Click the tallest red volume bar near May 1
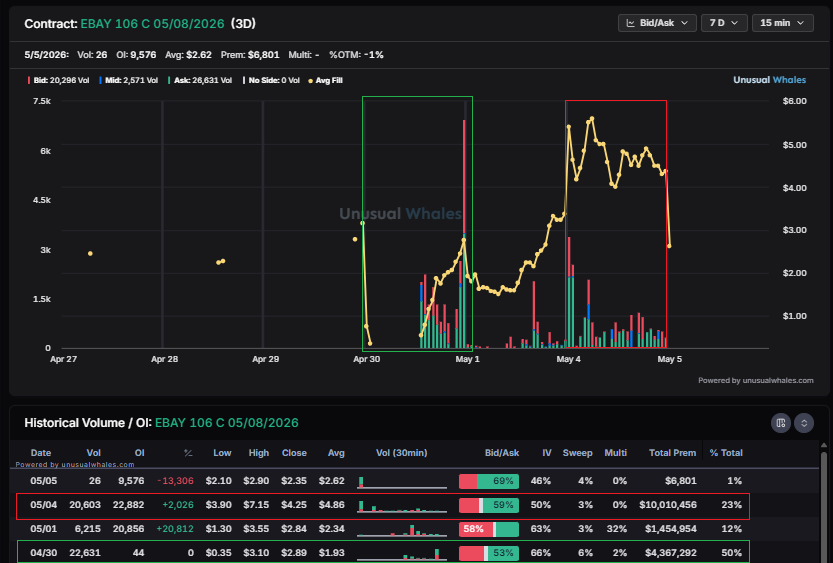This screenshot has width=833, height=563. [464, 178]
